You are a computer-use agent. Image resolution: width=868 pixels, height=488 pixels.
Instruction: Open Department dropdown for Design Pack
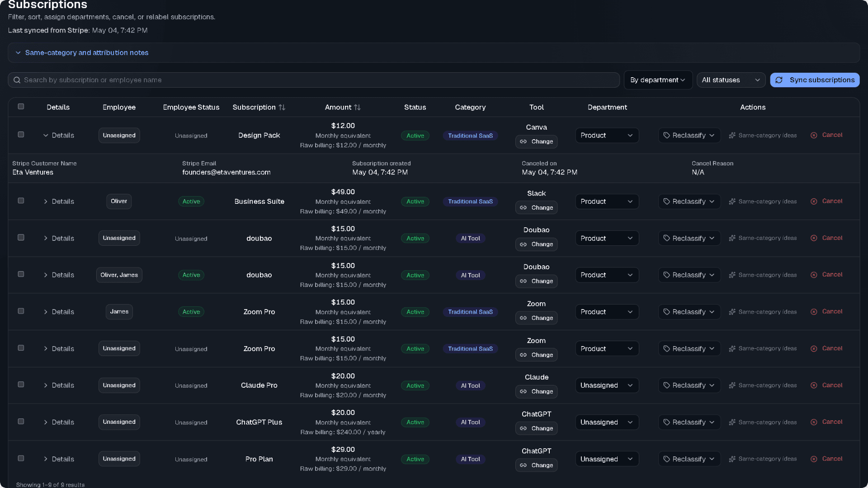coord(607,136)
